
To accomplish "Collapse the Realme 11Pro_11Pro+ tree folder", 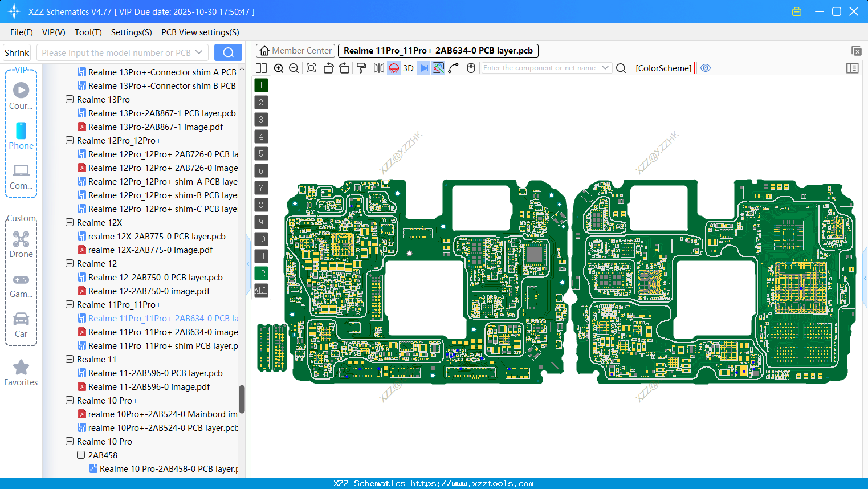I will pos(70,305).
